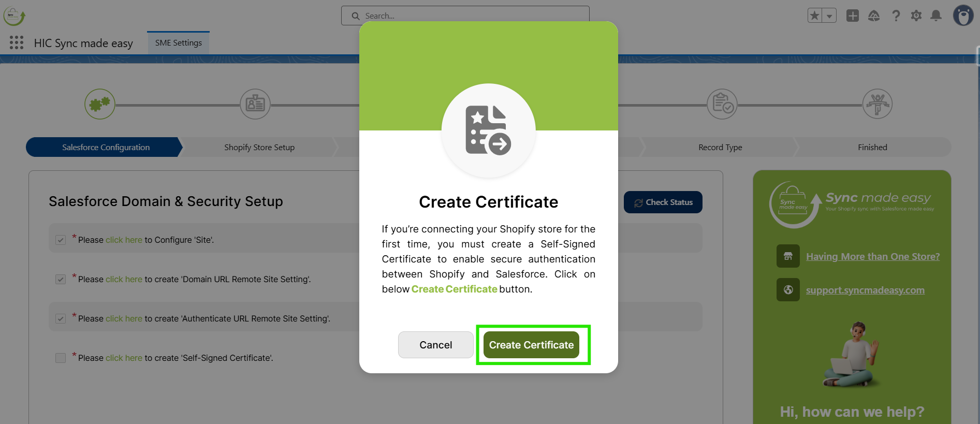The height and width of the screenshot is (424, 980).
Task: Click 'click here' link for Authenticate URL Remote Site
Action: [x=124, y=319]
